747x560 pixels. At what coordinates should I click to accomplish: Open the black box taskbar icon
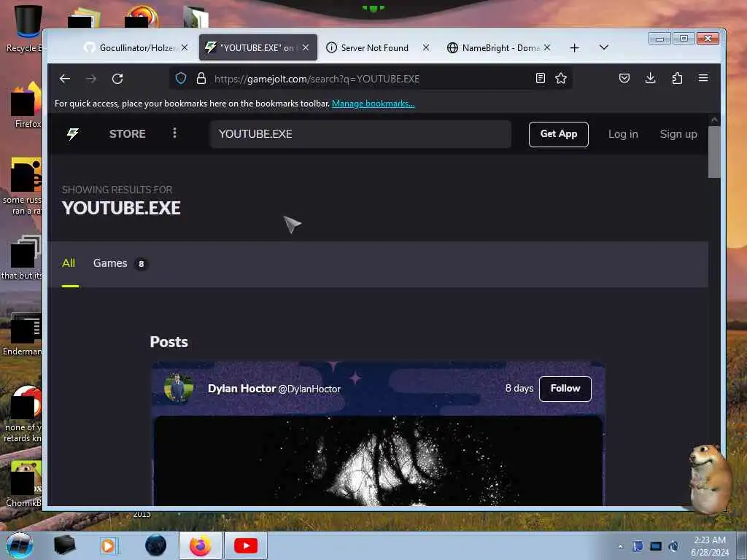pyautogui.click(x=64, y=545)
